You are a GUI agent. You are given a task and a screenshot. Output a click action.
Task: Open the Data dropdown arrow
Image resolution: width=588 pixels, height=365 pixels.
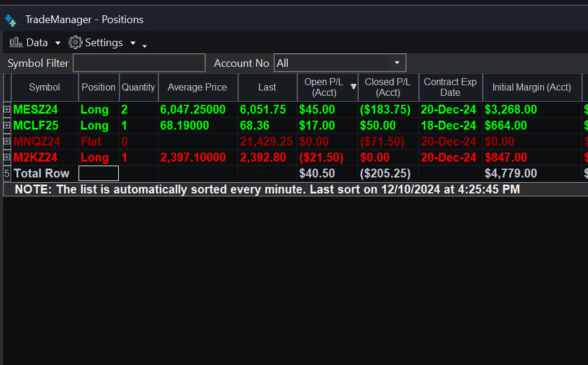click(57, 43)
